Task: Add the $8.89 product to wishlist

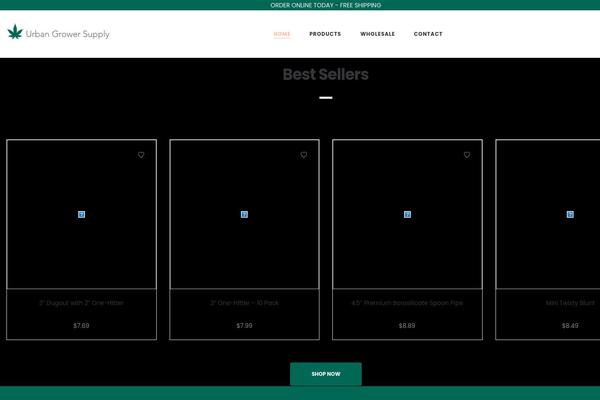Action: click(x=467, y=155)
